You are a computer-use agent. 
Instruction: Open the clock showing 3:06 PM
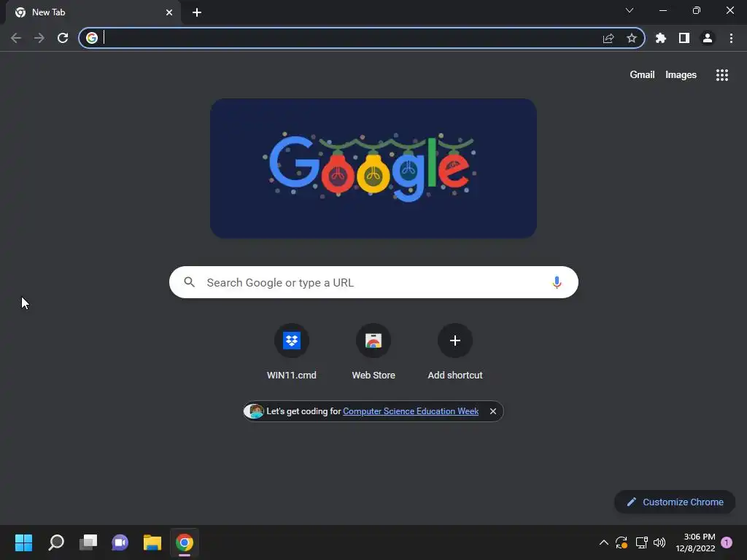coord(695,542)
